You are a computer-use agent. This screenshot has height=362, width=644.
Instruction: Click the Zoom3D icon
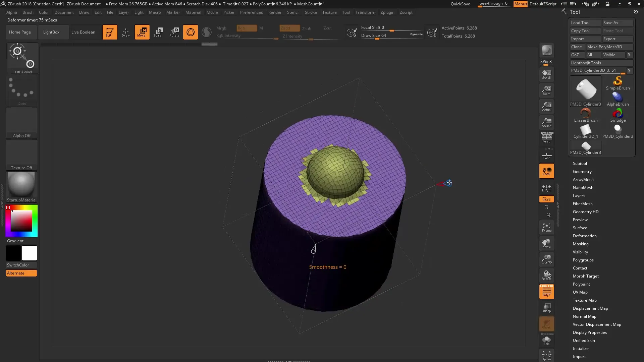click(546, 259)
